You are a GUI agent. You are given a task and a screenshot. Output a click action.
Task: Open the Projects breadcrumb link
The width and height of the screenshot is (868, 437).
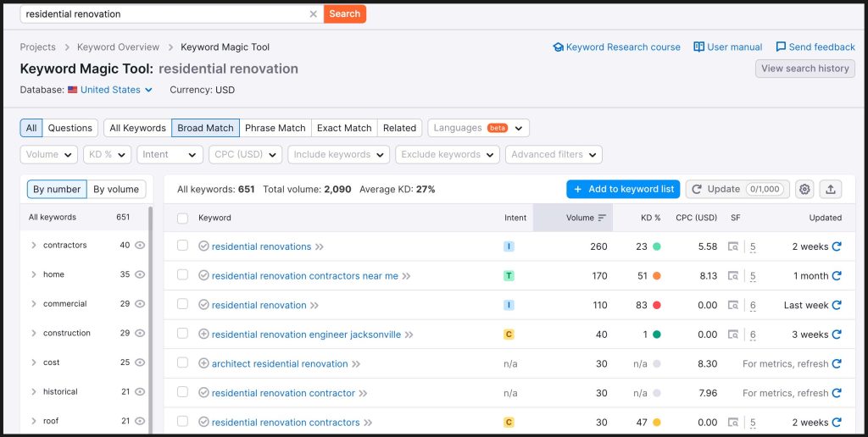37,47
